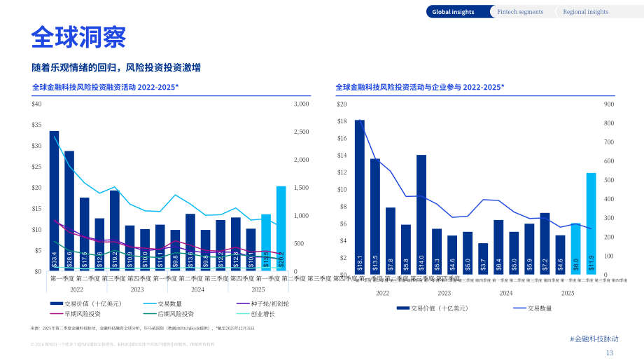The width and height of the screenshot is (644, 363).
Task: Click the magenta 早期风险投资 legend swatch
Action: click(x=56, y=314)
